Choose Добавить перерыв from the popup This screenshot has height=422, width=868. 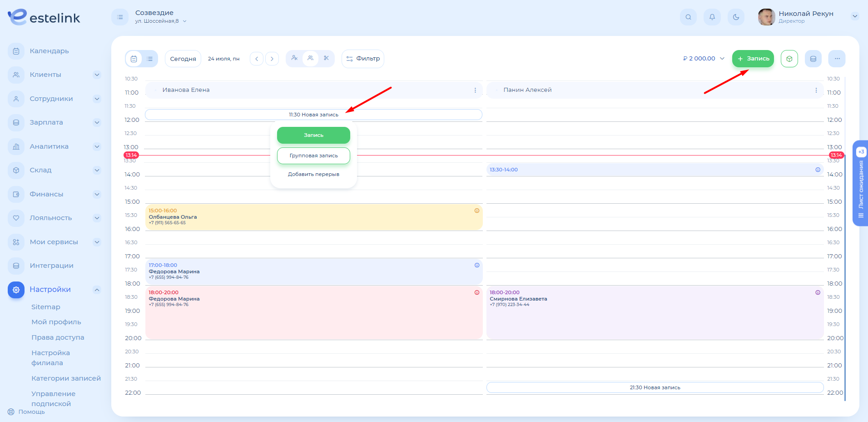pyautogui.click(x=313, y=174)
